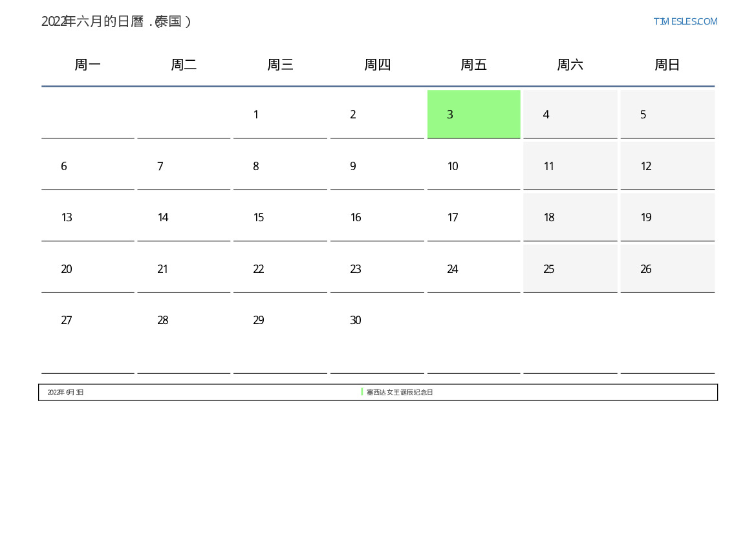Click the calendar title for June 2022
The image size is (756, 535).
[116, 21]
